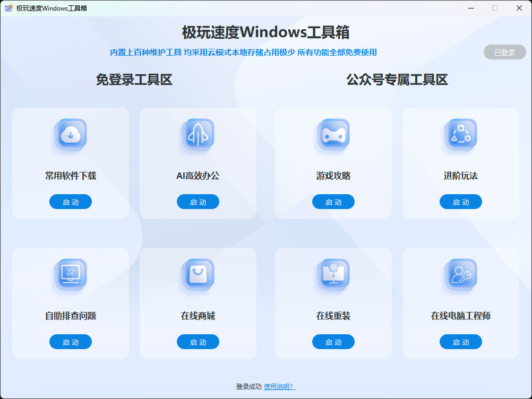Click the shopping bag icon for 在线商城
Image resolution: width=532 pixels, height=399 pixels.
(198, 275)
